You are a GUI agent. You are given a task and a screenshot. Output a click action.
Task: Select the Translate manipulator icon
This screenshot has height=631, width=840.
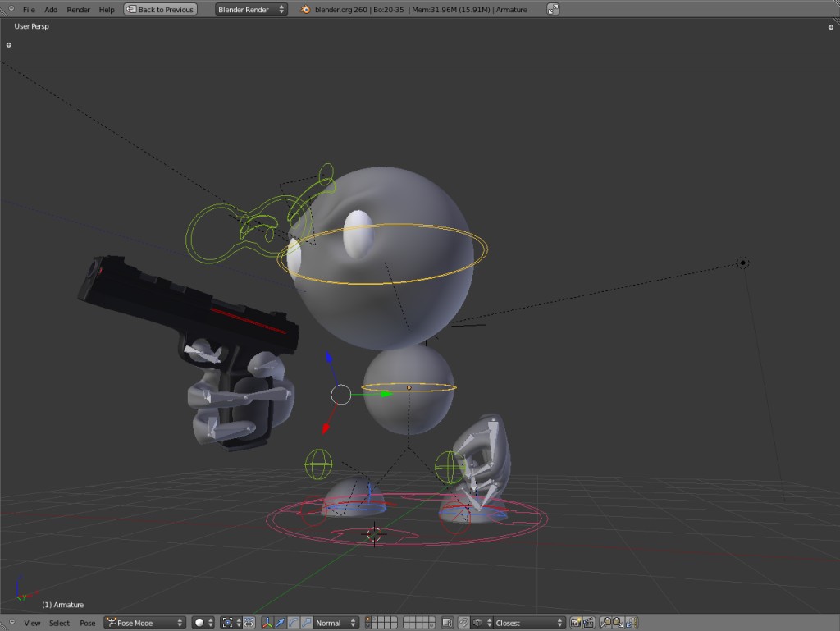tap(280, 621)
